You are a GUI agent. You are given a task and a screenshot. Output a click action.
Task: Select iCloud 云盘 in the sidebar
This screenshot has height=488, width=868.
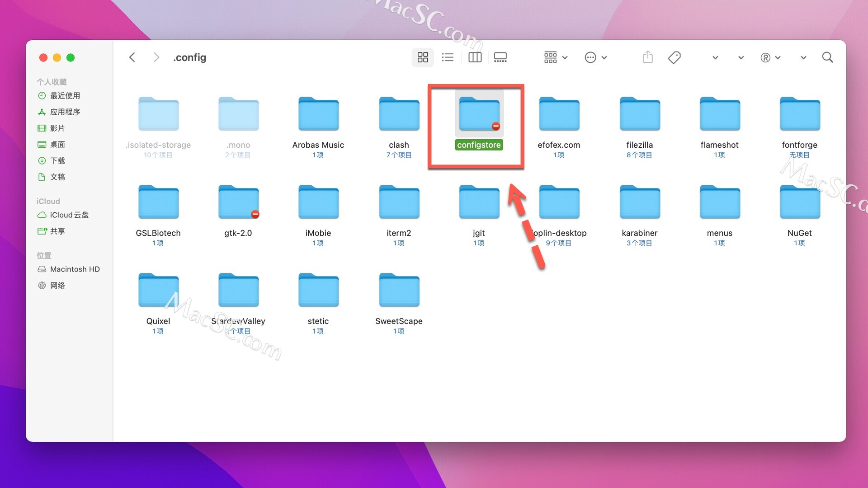(x=69, y=215)
